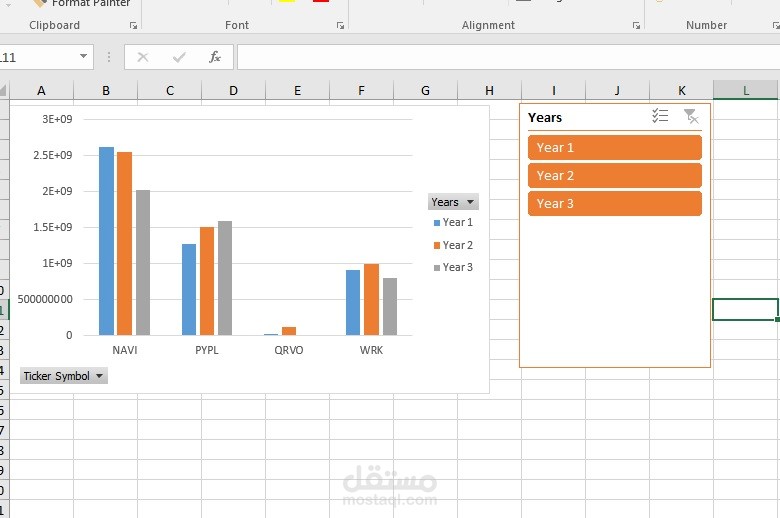Viewport: 780px width, 518px height.
Task: Select column G header
Action: tap(425, 91)
